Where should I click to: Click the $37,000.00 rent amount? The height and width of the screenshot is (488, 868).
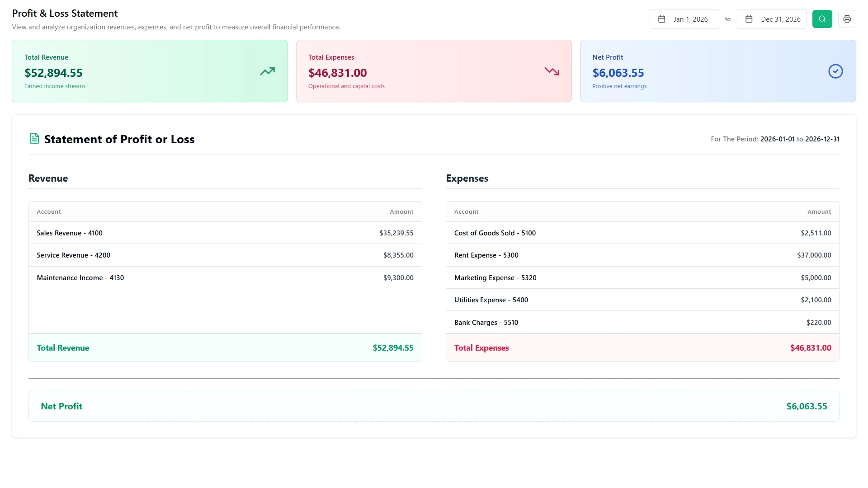coord(814,255)
